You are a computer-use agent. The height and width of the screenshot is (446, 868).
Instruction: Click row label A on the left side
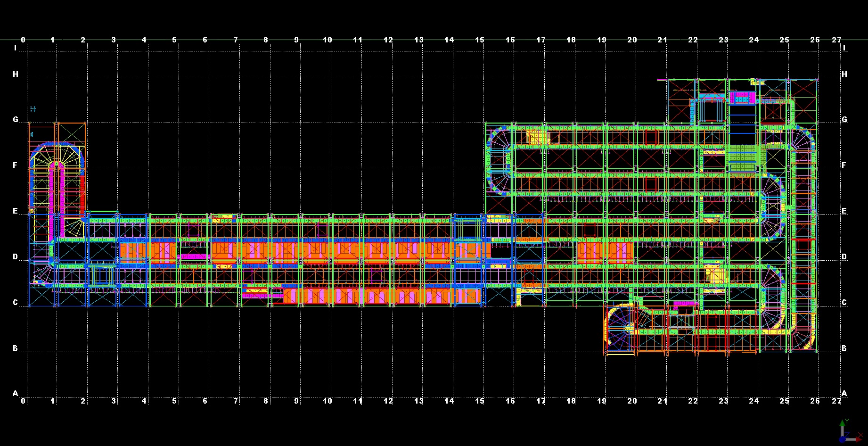point(15,393)
